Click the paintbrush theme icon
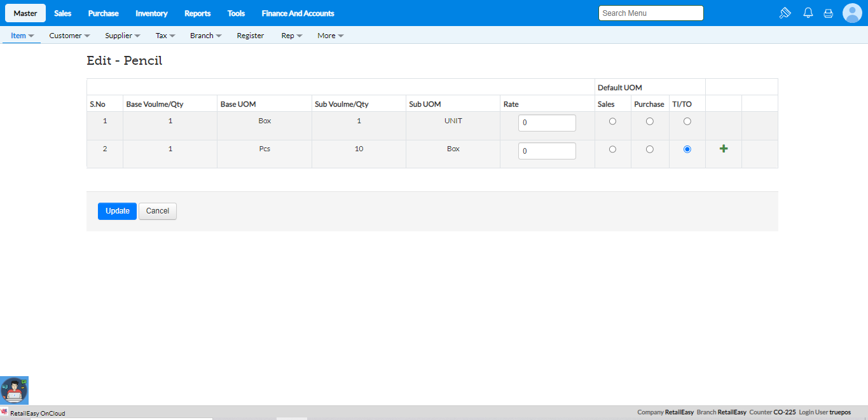868x420 pixels. 785,13
